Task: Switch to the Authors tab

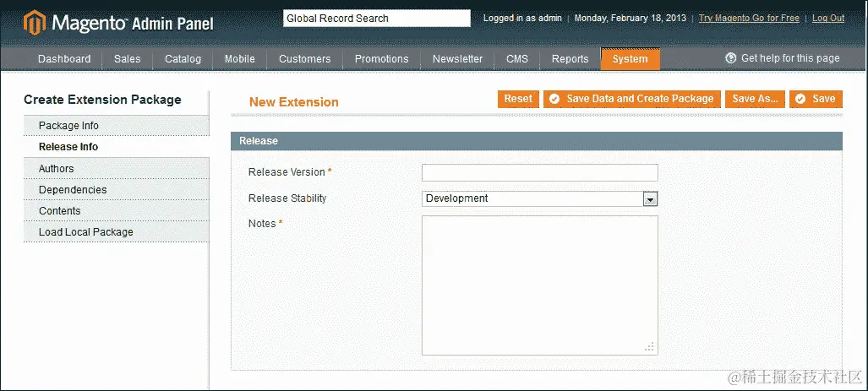Action: [x=117, y=168]
